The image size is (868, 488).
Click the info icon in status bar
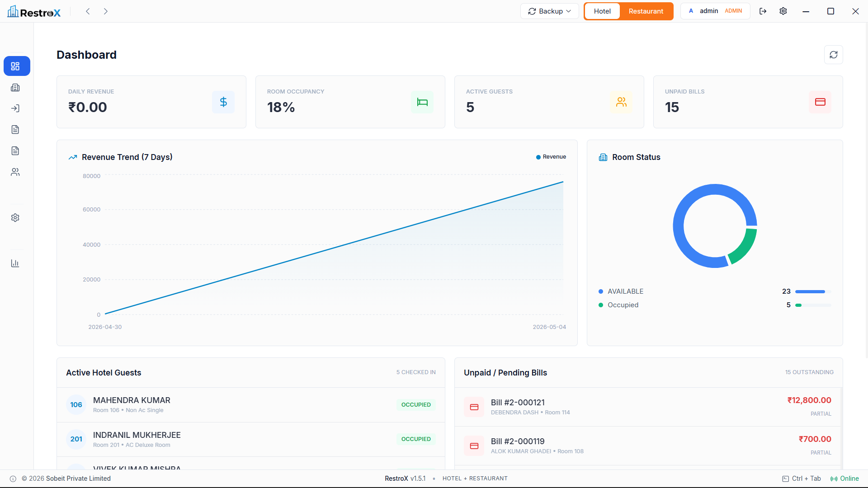click(13, 479)
